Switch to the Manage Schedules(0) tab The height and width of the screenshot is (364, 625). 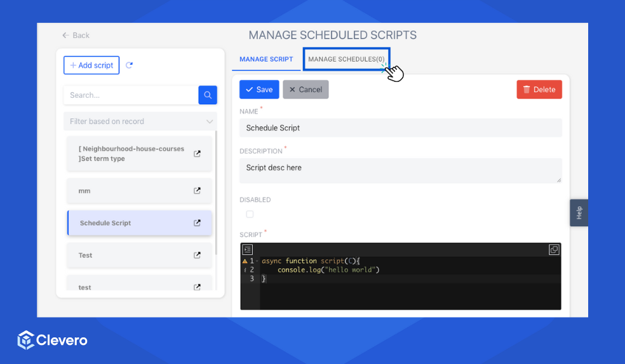click(x=346, y=59)
